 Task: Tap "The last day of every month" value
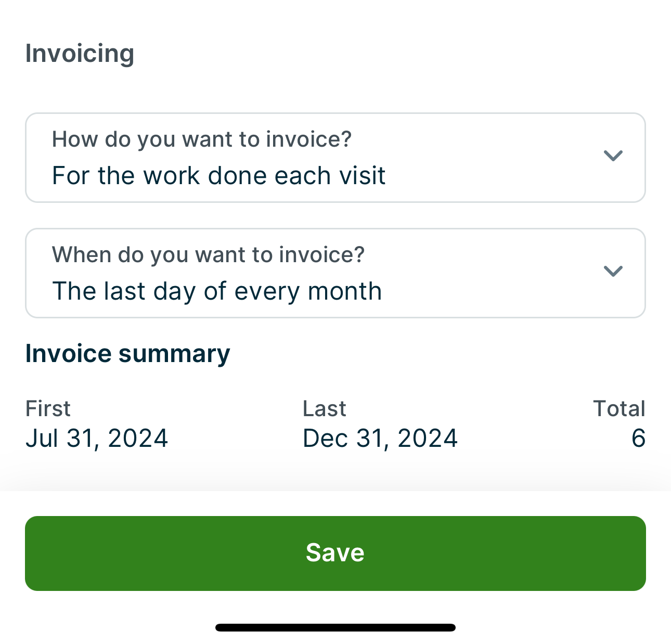[x=217, y=291]
